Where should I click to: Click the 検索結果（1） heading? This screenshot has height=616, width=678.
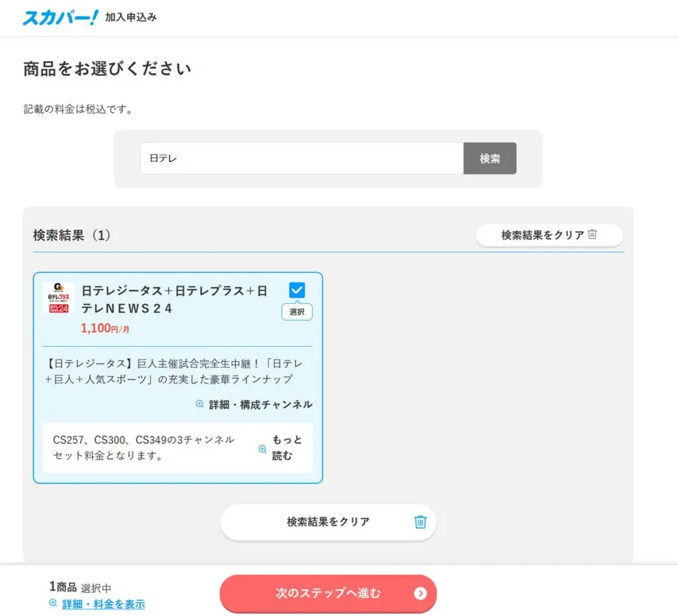72,236
